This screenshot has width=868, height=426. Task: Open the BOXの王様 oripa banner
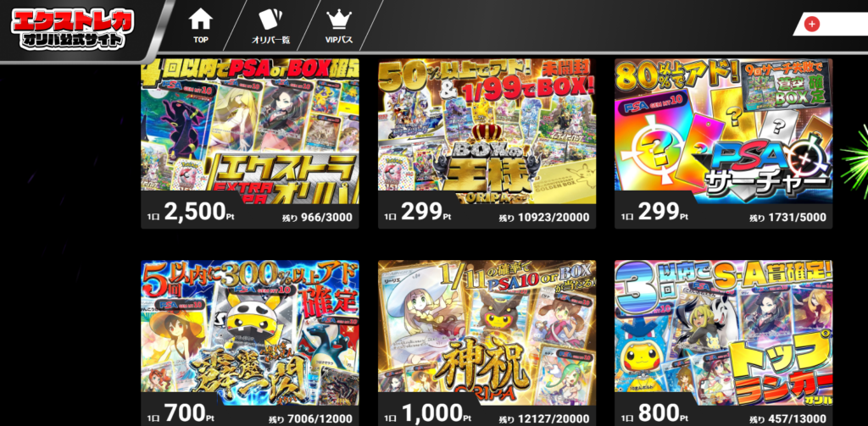point(487,130)
